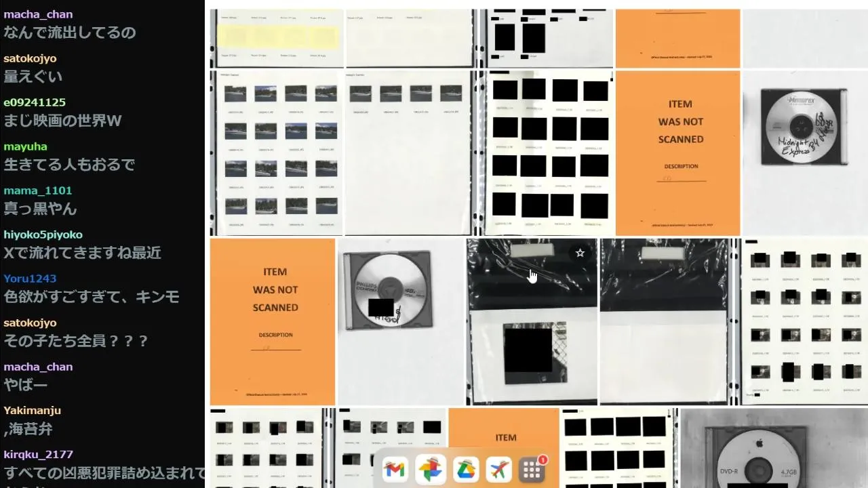868x488 pixels.
Task: Open the empty plastic sleeve photo thumbnail
Action: [x=666, y=321]
